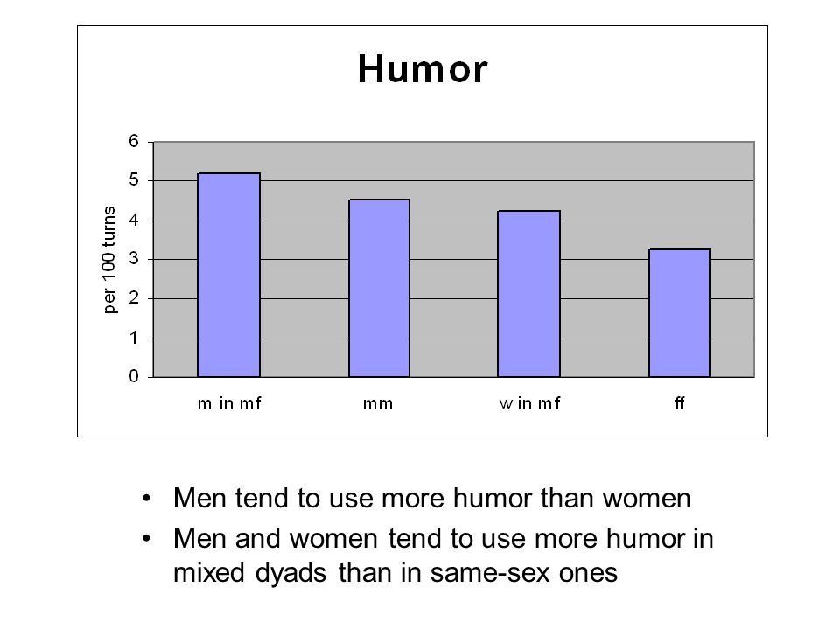The height and width of the screenshot is (630, 840).
Task: Click the 'mm' category label
Action: tap(378, 403)
